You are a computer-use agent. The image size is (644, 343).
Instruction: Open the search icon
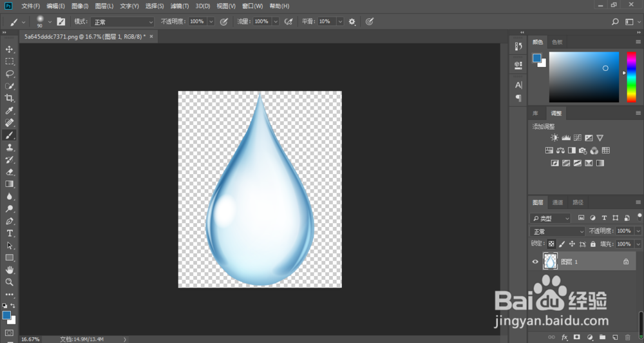pos(615,22)
